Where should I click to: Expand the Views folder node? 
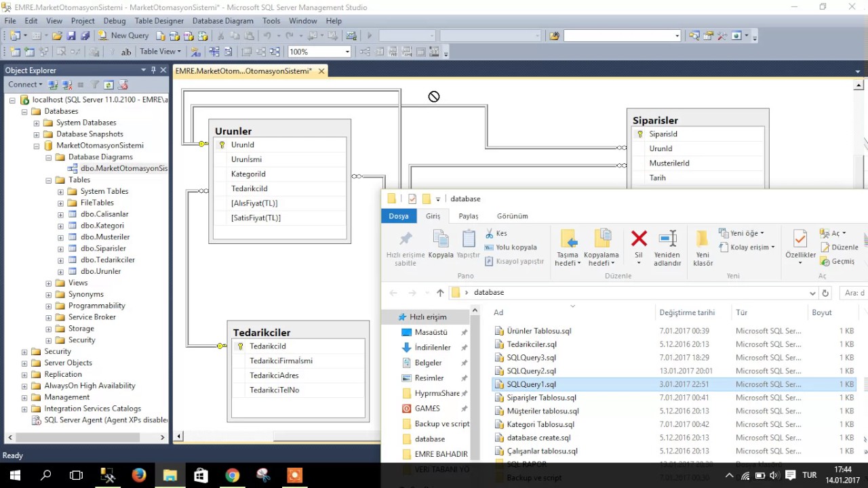49,283
